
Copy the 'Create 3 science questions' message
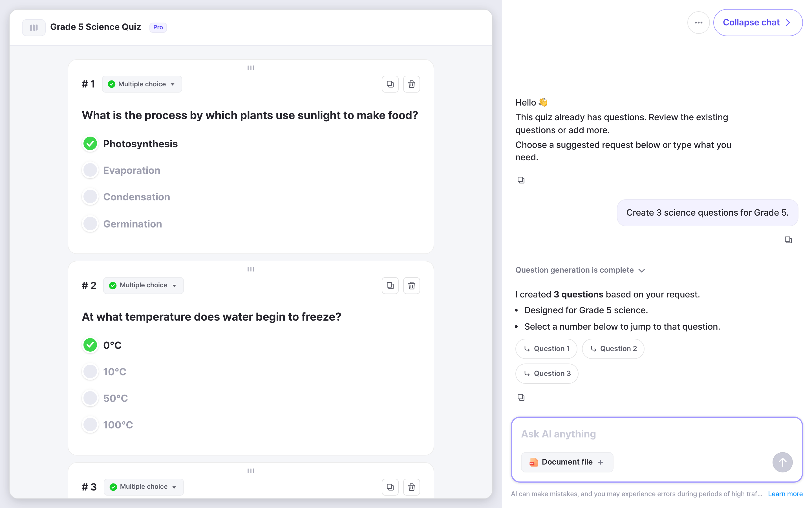point(788,240)
